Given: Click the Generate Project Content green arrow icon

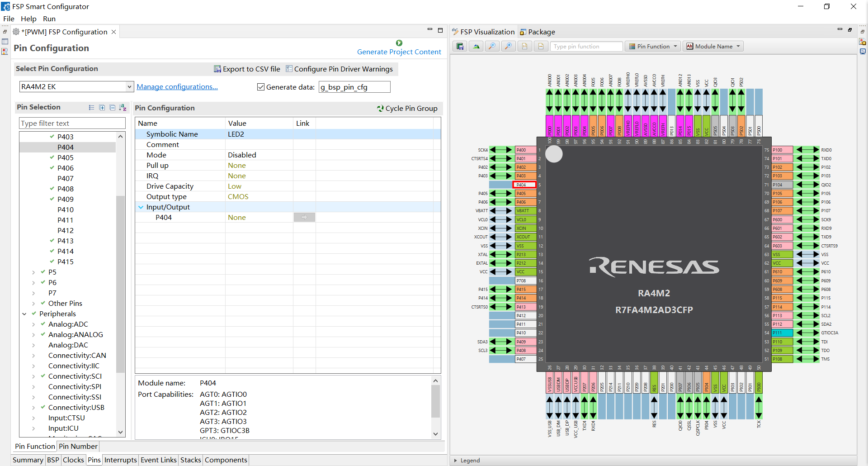Looking at the screenshot, I should (399, 43).
